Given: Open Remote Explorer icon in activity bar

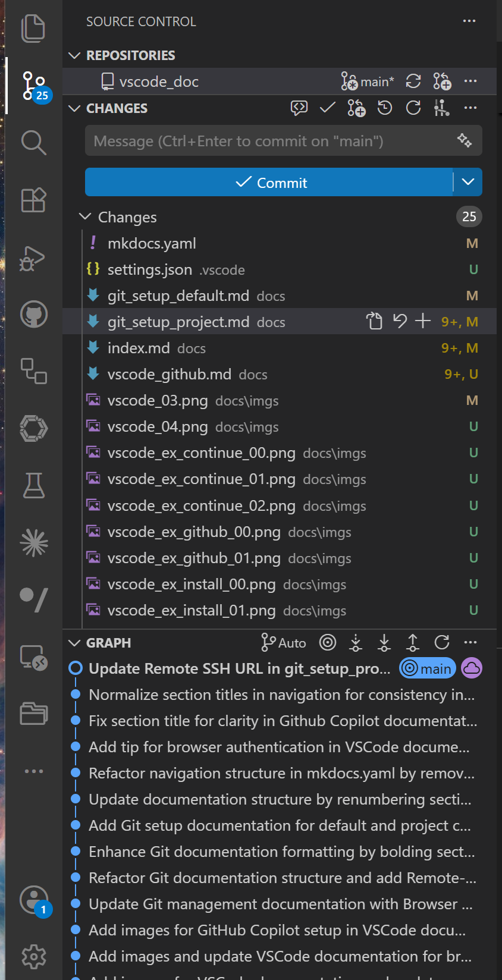Looking at the screenshot, I should point(33,658).
